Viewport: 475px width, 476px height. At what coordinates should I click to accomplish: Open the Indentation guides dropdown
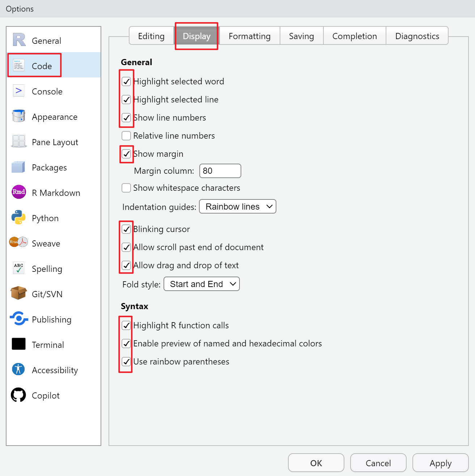coord(238,207)
